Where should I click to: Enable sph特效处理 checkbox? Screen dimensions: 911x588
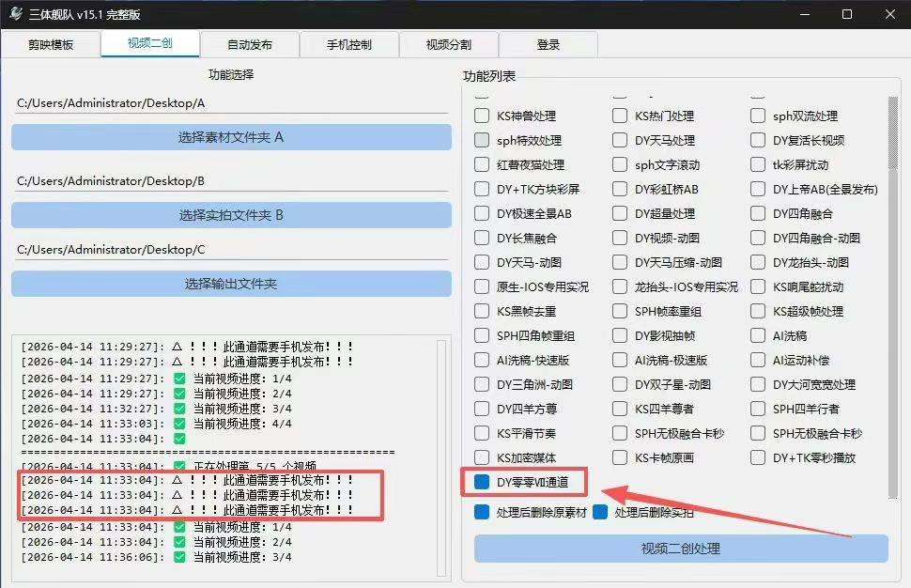pos(482,140)
